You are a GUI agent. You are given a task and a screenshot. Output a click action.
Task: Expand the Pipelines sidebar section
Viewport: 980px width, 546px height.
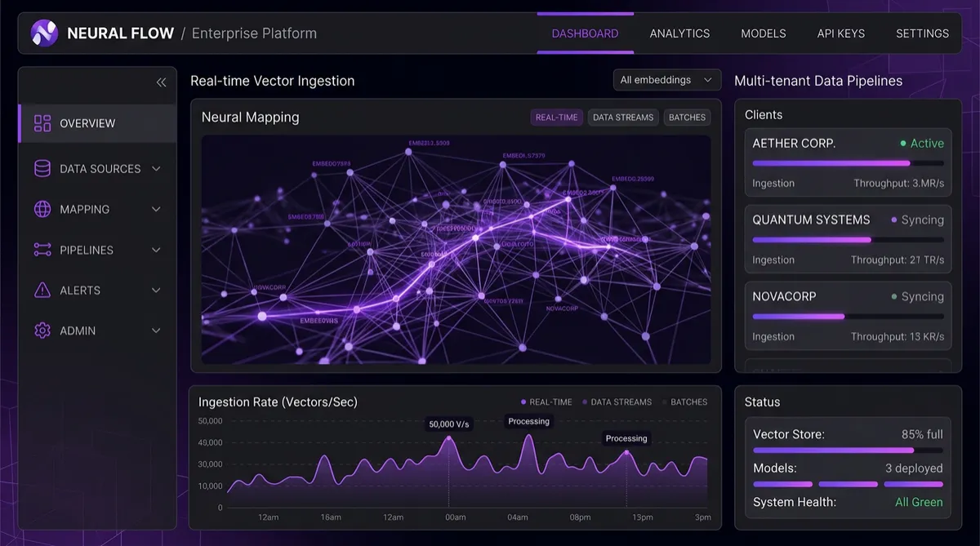tap(156, 250)
